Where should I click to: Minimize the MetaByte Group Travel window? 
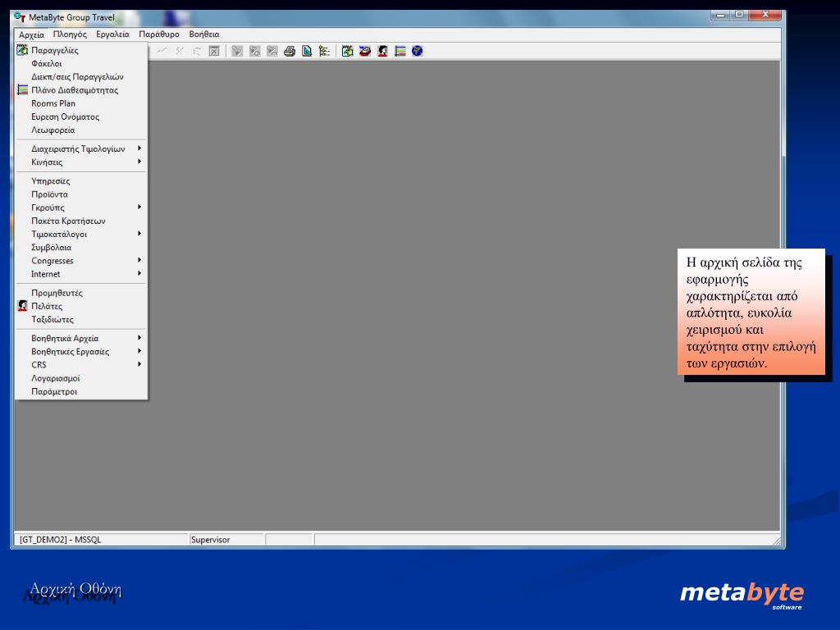coord(721,15)
